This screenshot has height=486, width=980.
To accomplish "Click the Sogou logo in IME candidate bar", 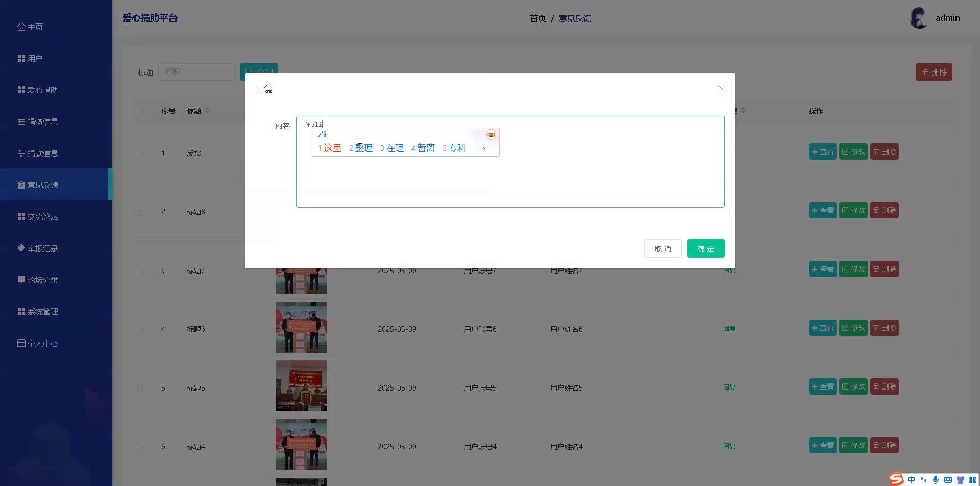I will (x=491, y=135).
